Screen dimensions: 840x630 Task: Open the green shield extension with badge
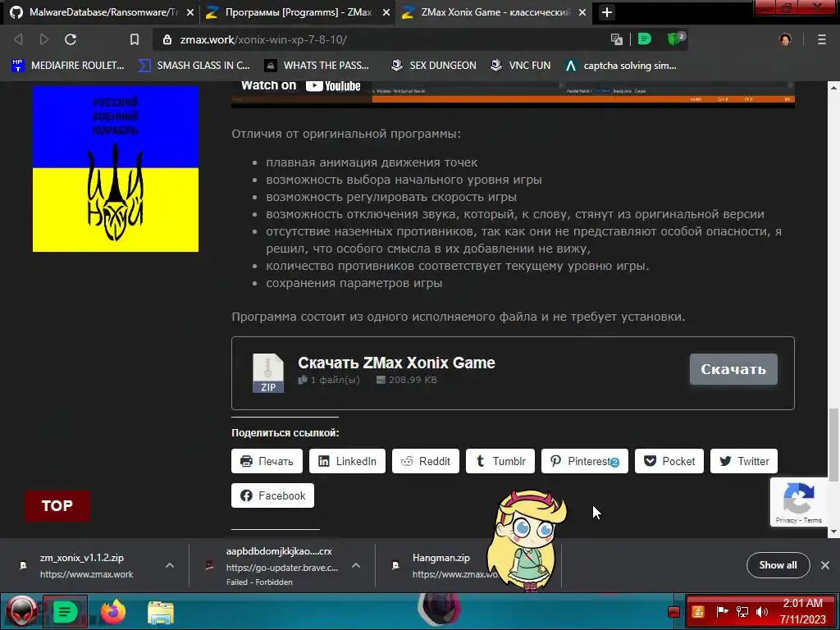[x=675, y=39]
